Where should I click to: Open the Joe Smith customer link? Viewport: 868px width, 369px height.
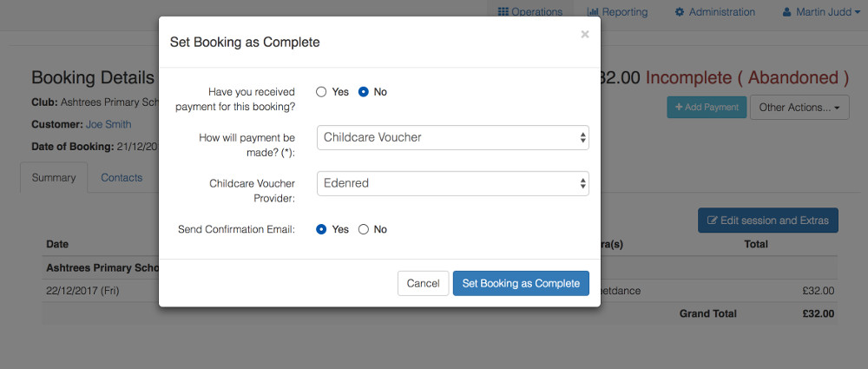pyautogui.click(x=108, y=125)
